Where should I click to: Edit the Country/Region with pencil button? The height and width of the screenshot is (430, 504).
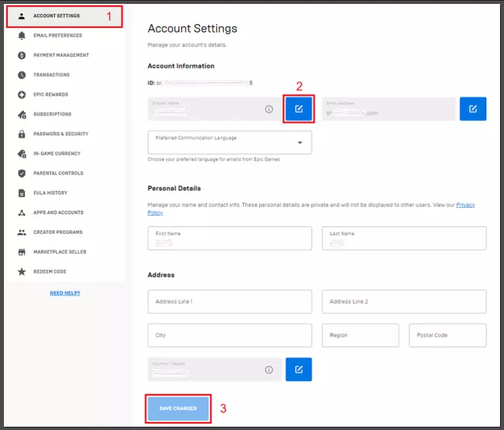tap(299, 369)
